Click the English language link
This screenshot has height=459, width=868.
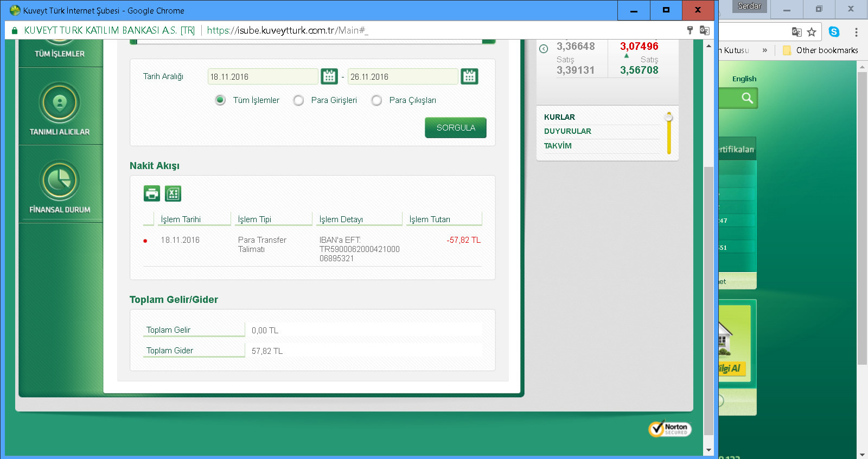point(744,79)
